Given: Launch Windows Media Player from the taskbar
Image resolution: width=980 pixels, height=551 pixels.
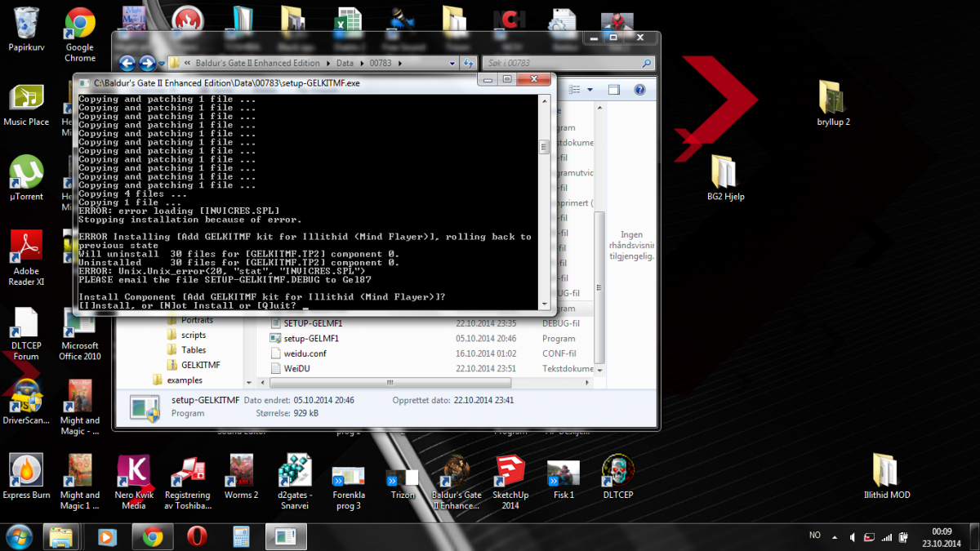Looking at the screenshot, I should tap(106, 536).
